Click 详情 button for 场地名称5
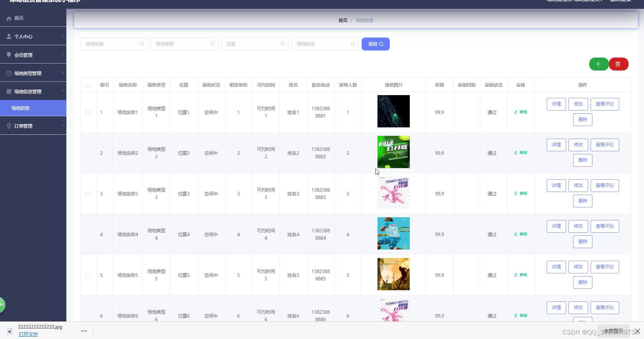644x339 pixels. point(556,267)
